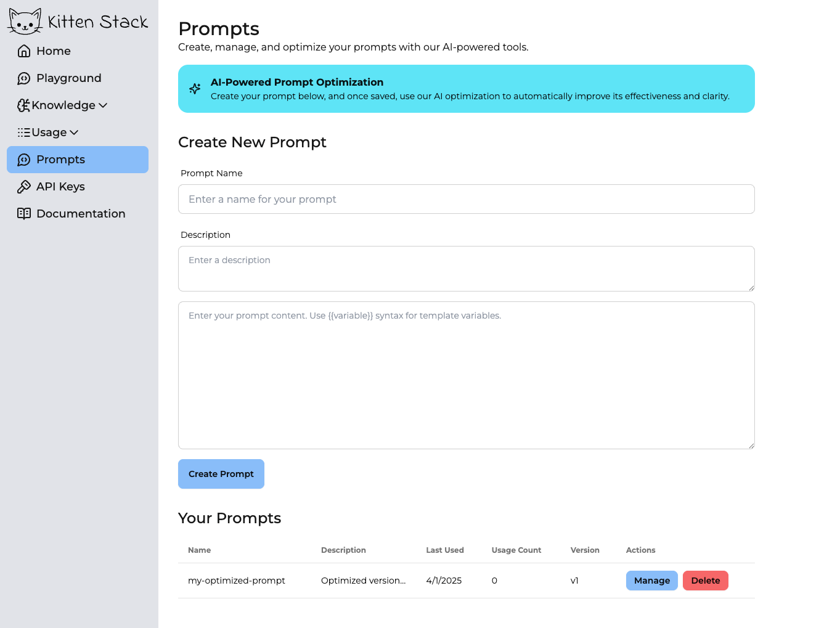Image resolution: width=840 pixels, height=628 pixels.
Task: Expand the Knowledge submenu chevron
Action: click(103, 105)
